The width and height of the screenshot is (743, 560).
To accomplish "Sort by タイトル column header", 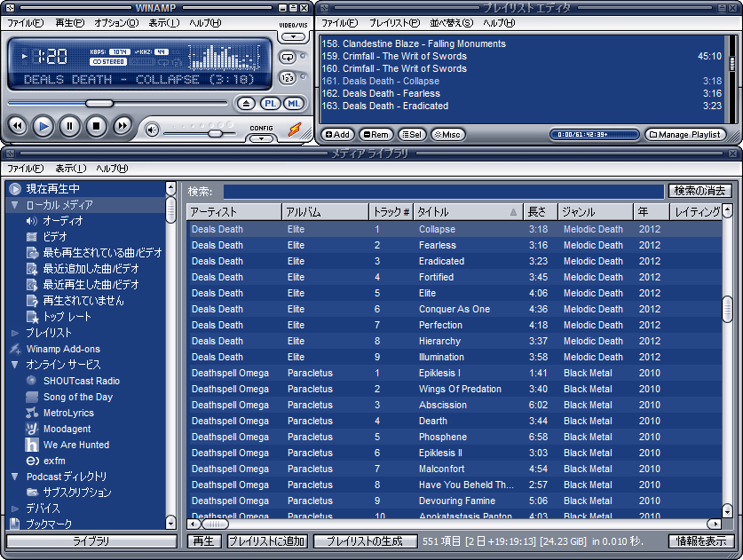I will point(468,212).
